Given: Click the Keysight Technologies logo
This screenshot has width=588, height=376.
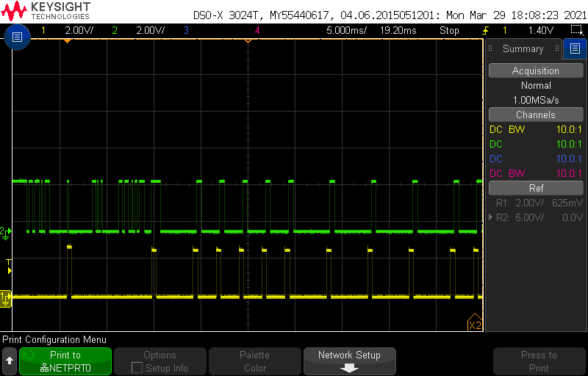Looking at the screenshot, I should 46,11.
